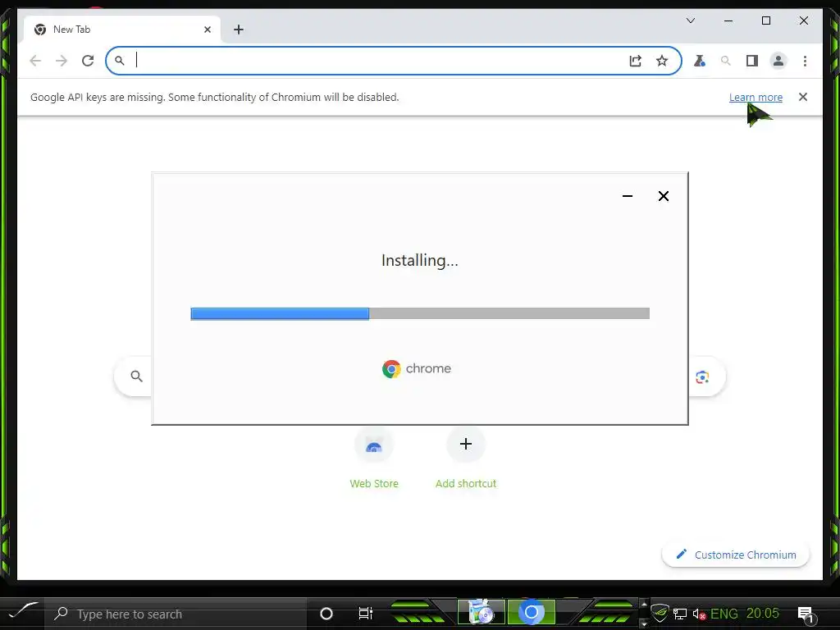Open a new tab with plus button
This screenshot has height=630, width=840.
coord(239,30)
